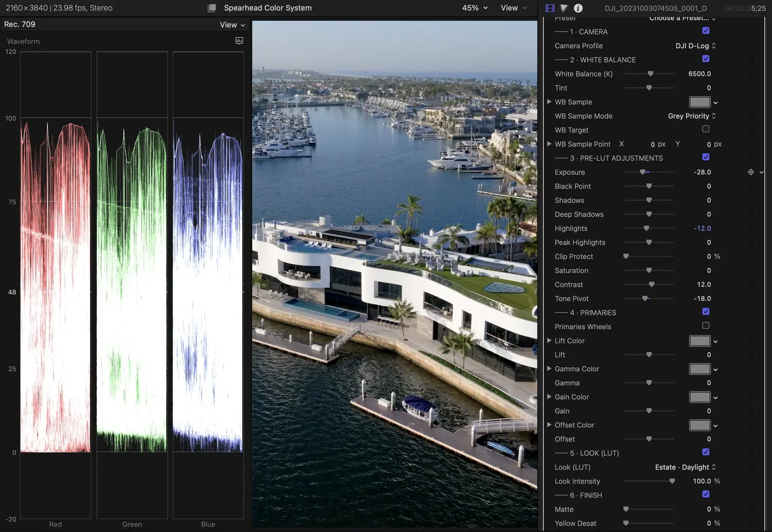Click the WB Sample color swatch

[700, 102]
